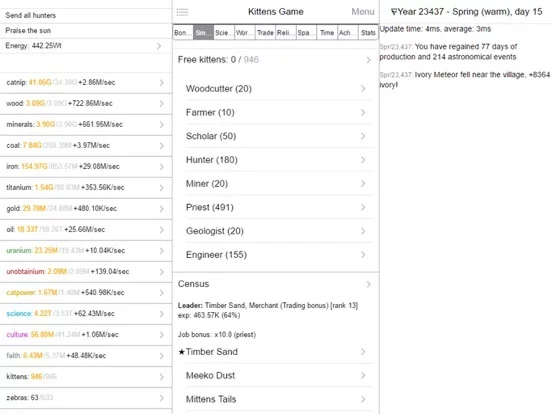Click the Menu link
Viewport: 552px width, 414px height.
tap(363, 12)
